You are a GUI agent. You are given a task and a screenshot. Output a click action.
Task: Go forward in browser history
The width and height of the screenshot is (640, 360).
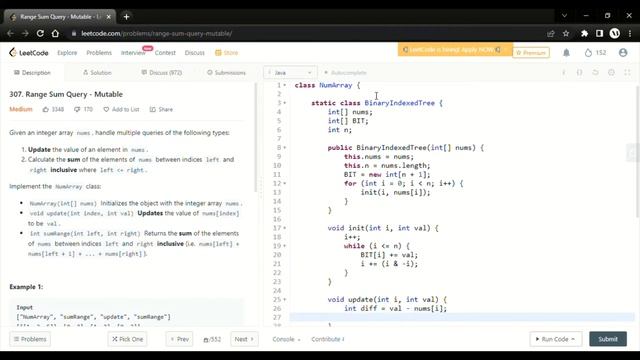25,33
